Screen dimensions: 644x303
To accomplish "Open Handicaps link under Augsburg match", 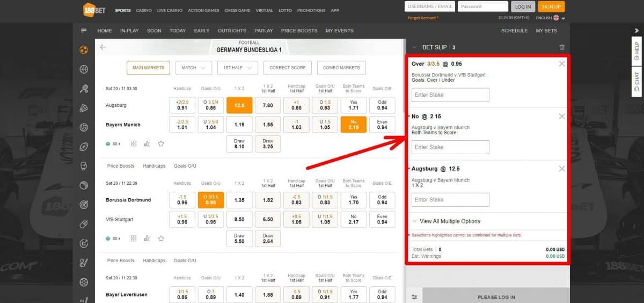I will pyautogui.click(x=154, y=166).
